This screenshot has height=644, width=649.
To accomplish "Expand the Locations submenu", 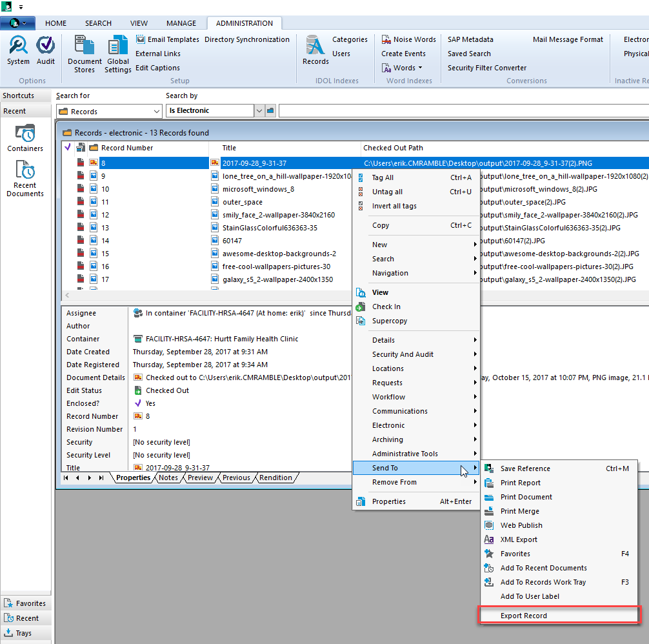I will pyautogui.click(x=416, y=368).
